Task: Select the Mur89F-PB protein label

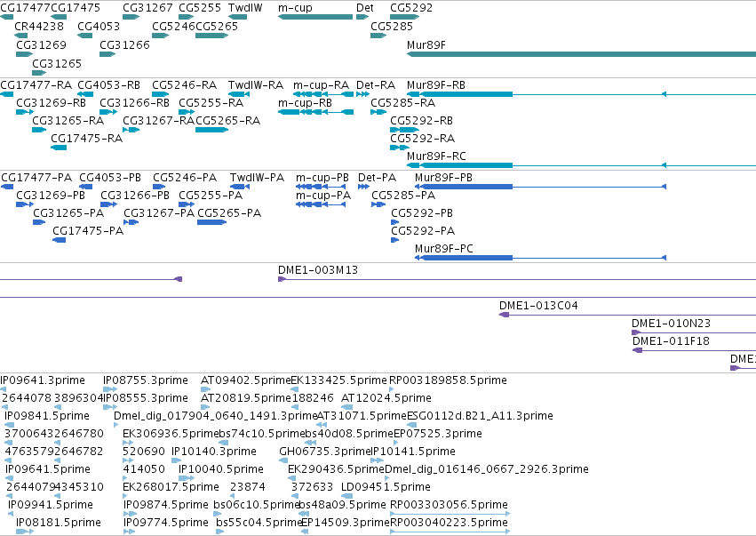Action: (x=443, y=178)
